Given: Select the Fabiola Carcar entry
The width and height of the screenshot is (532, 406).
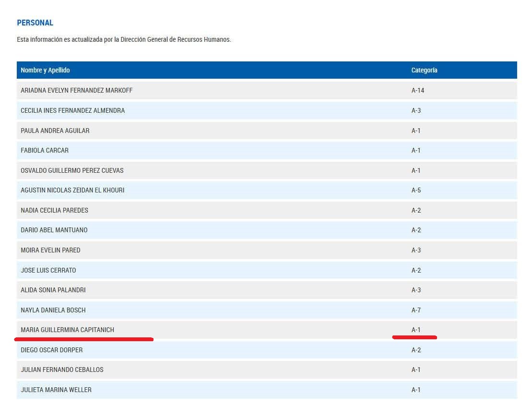Looking at the screenshot, I should (45, 150).
